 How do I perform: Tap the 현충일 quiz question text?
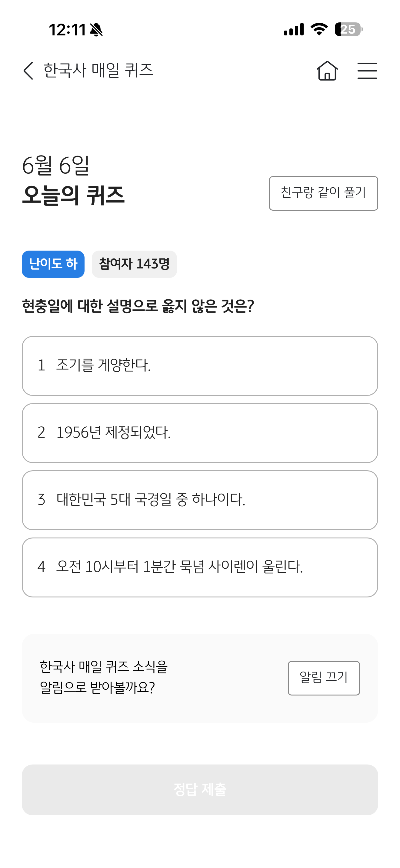[x=138, y=306]
